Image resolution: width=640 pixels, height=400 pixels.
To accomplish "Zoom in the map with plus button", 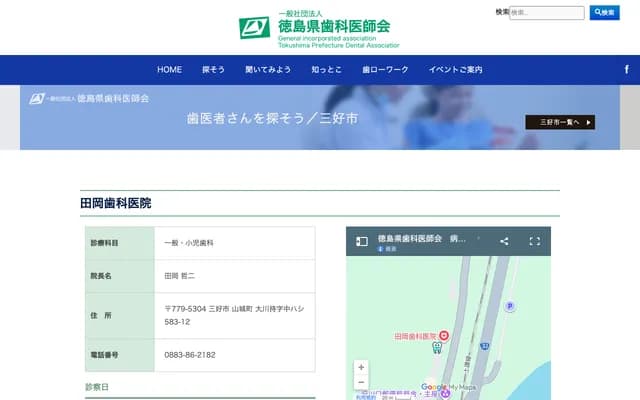I will tap(361, 367).
